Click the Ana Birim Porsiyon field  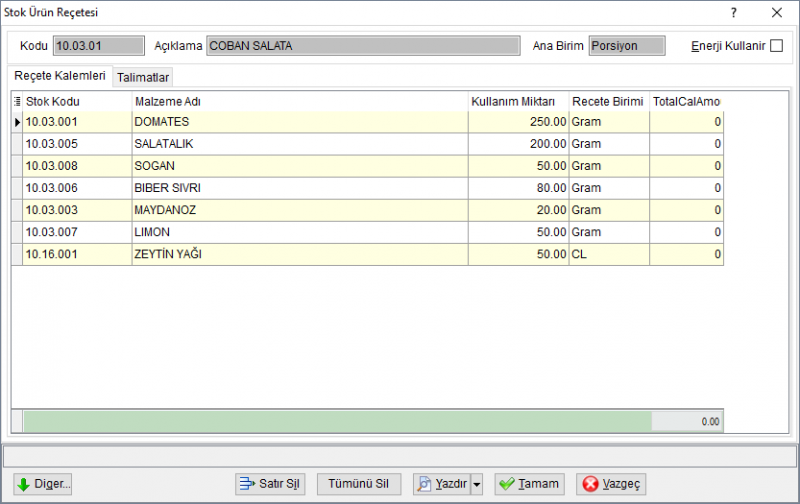point(627,45)
